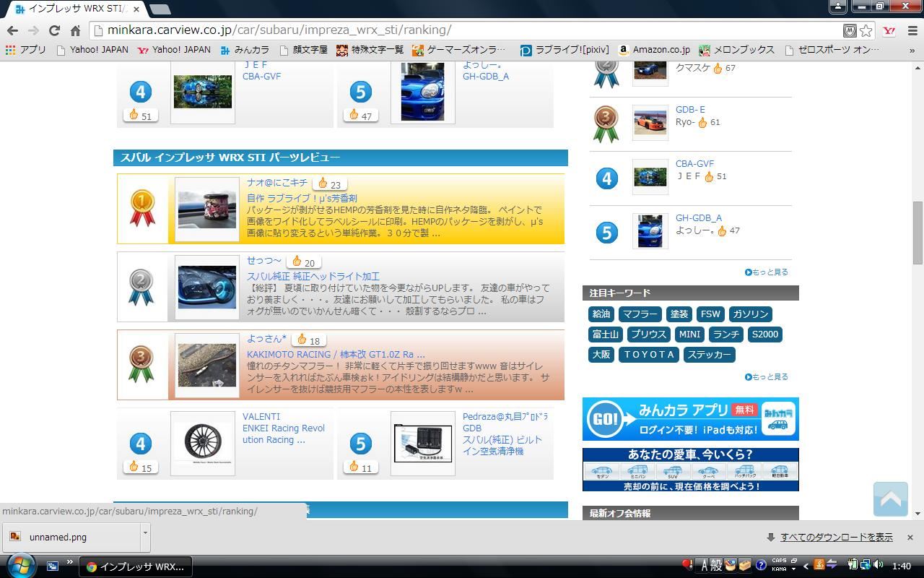
Task: Open the Amazon.co.jp bookmark
Action: [654, 50]
